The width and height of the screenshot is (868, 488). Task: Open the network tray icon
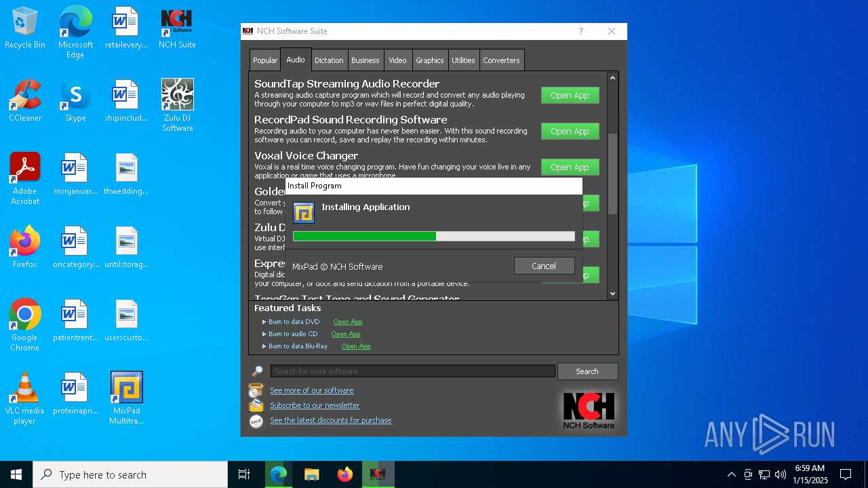click(x=764, y=474)
